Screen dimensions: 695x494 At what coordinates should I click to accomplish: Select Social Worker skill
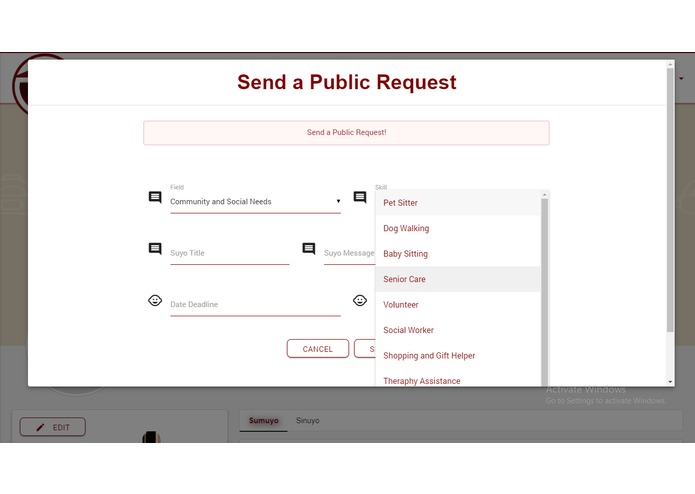pos(458,330)
